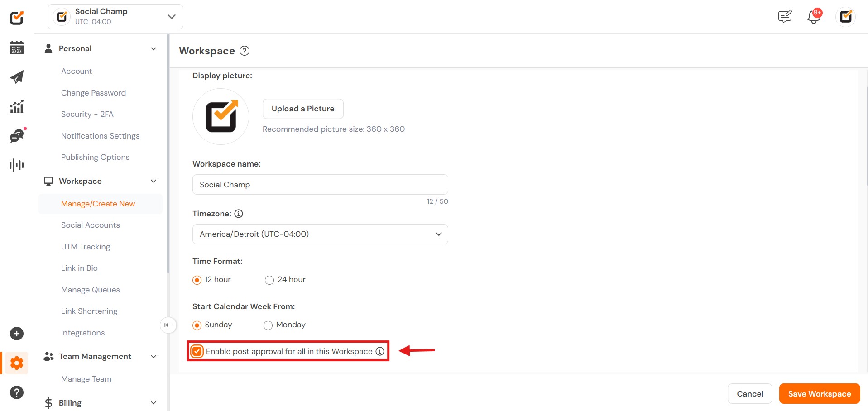This screenshot has height=411, width=868.
Task: Open the analytics bar chart icon
Action: pyautogui.click(x=17, y=107)
